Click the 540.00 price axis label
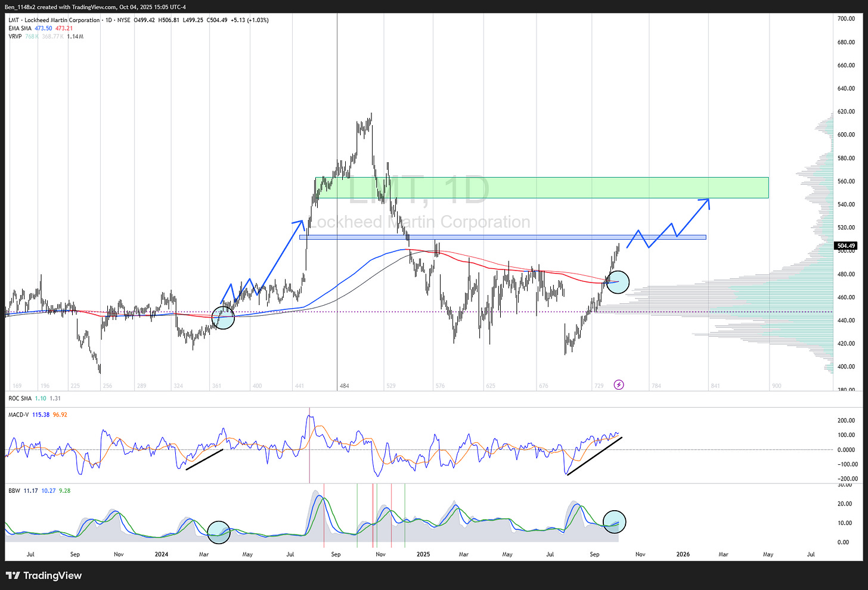This screenshot has width=868, height=590. click(x=847, y=204)
